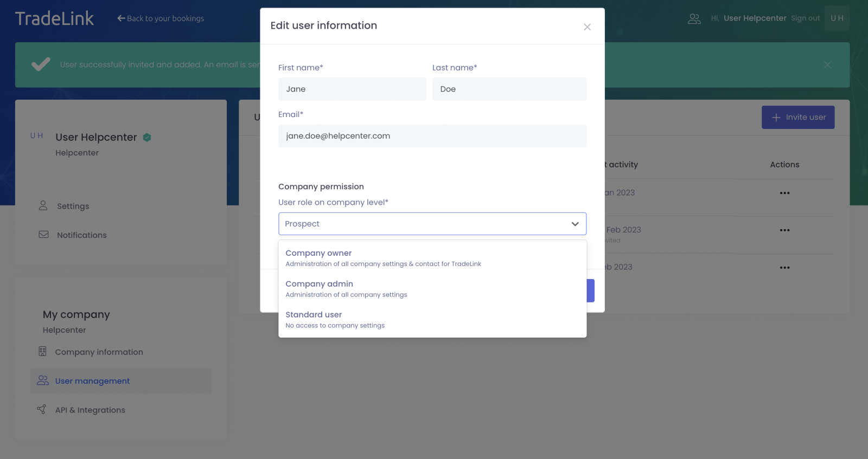Collapse the user role dropdown showing Prospect
868x459 pixels.
coord(575,224)
